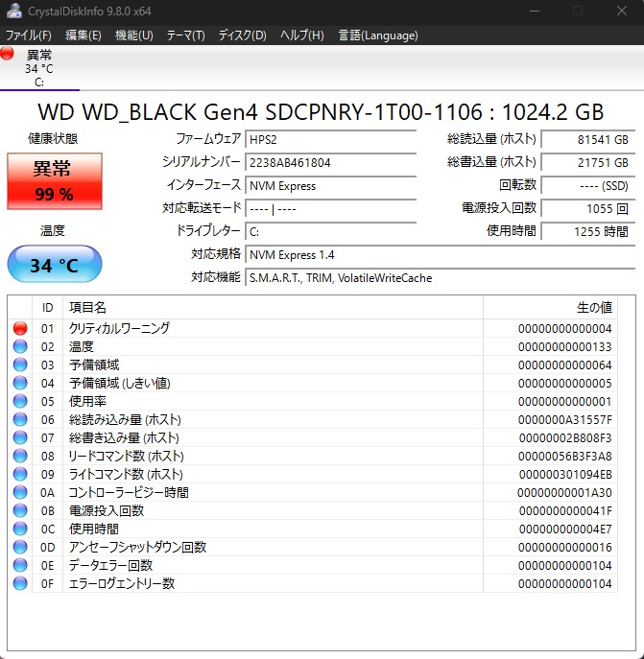Open the 言語(Language) menu

378,35
